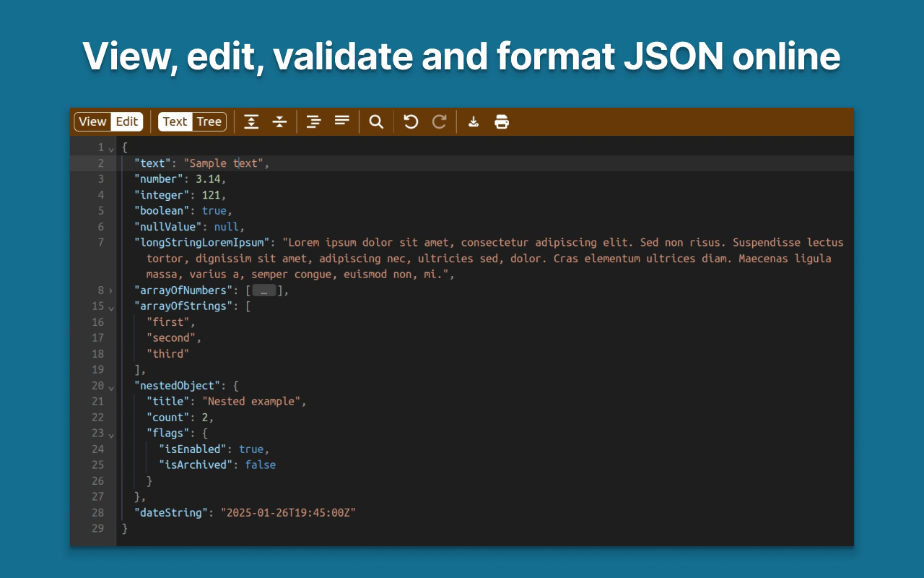924x578 pixels.
Task: Select the dateString timestamp value
Action: 287,512
